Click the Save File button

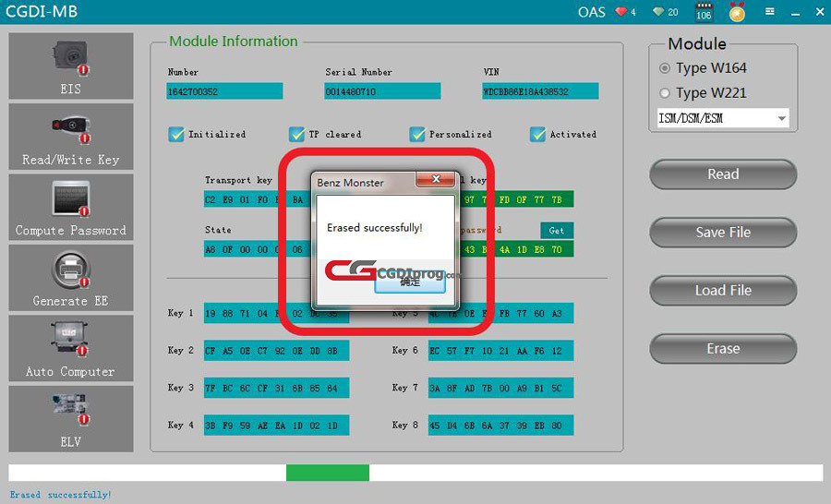click(x=723, y=233)
